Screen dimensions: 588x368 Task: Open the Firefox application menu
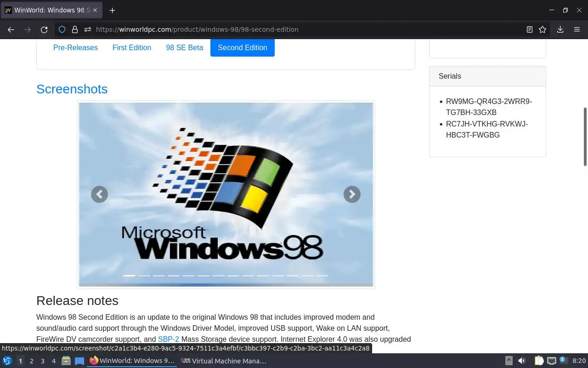(577, 29)
